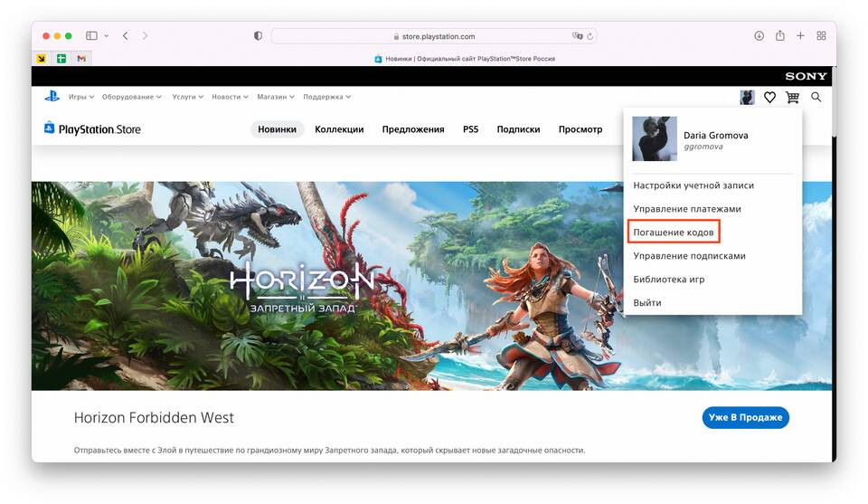Go back with the Safari back arrow
The width and height of the screenshot is (868, 504).
(x=126, y=35)
